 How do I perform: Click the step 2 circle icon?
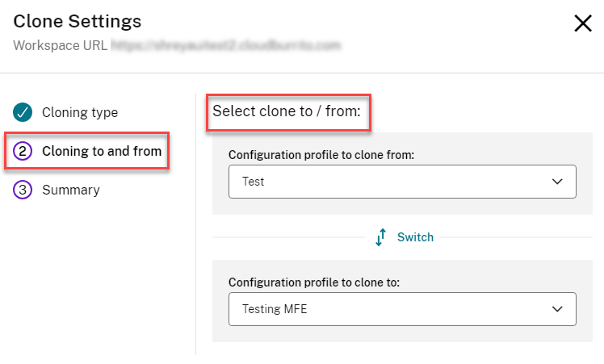(23, 151)
